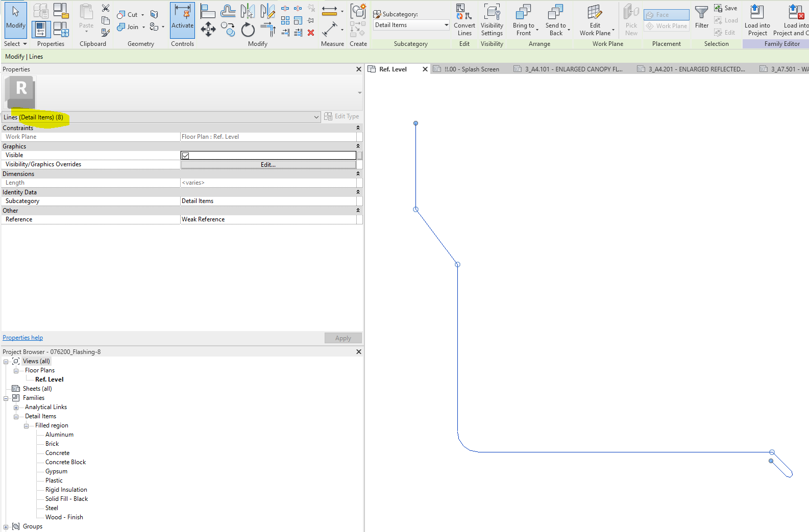The height and width of the screenshot is (532, 809).
Task: Click the red Delete X icon
Action: pos(311,33)
